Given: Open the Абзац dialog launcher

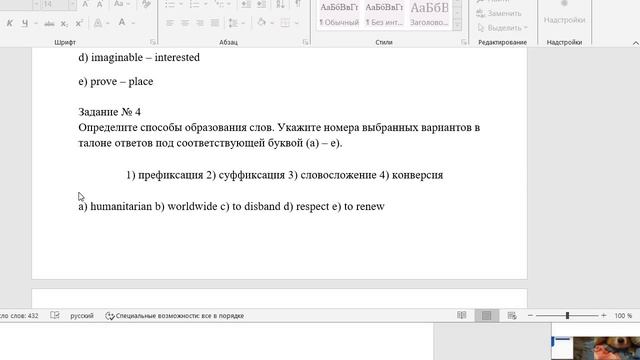Looking at the screenshot, I should coord(305,42).
